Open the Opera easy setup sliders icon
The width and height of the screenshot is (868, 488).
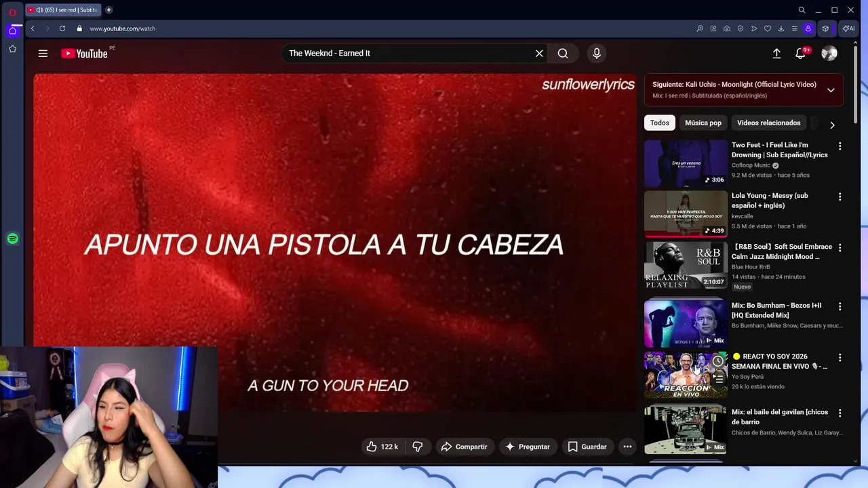pos(795,28)
